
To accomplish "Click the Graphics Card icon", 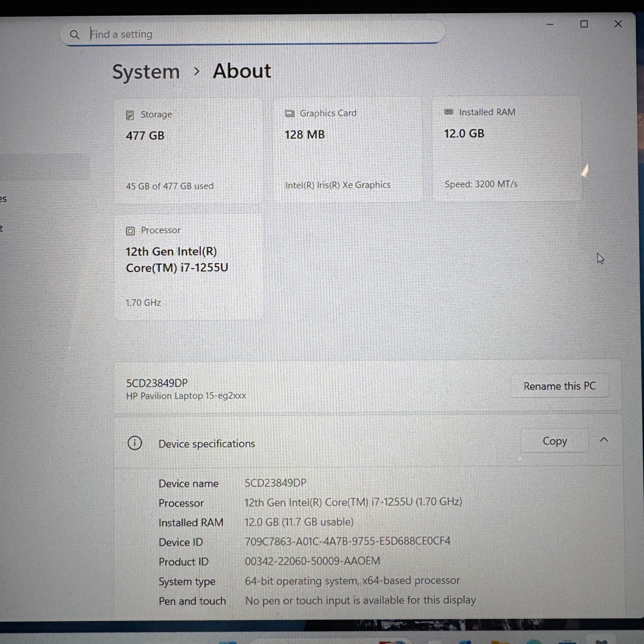I will (289, 113).
